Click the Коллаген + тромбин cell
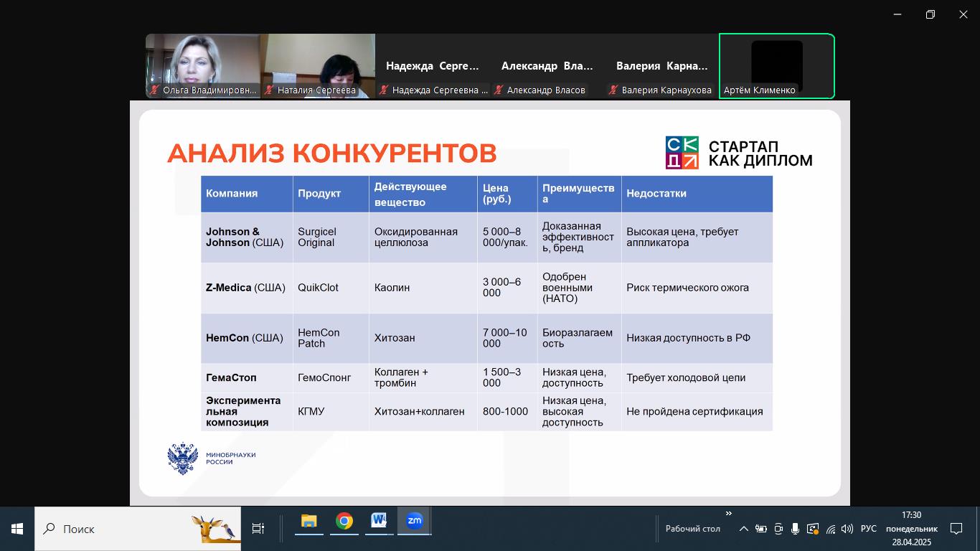Image resolution: width=980 pixels, height=551 pixels. click(x=423, y=377)
